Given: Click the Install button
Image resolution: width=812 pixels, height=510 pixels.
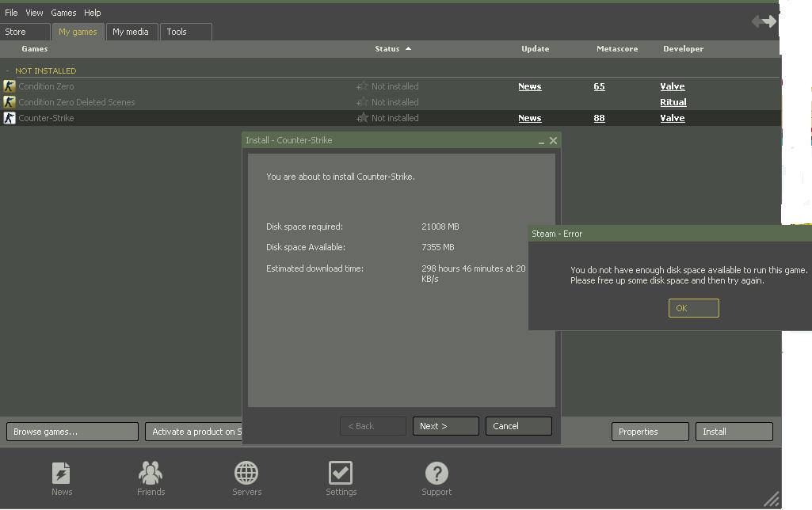Looking at the screenshot, I should 734,432.
